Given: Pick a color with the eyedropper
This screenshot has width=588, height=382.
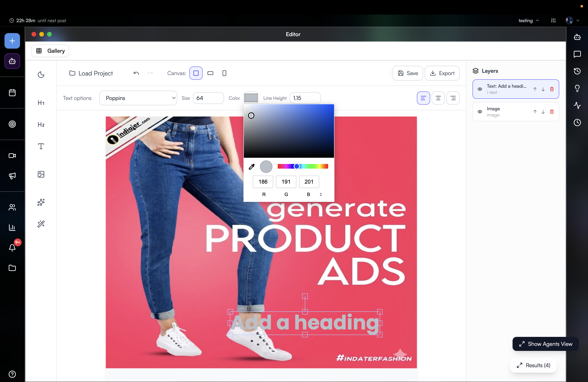Looking at the screenshot, I should pyautogui.click(x=251, y=167).
